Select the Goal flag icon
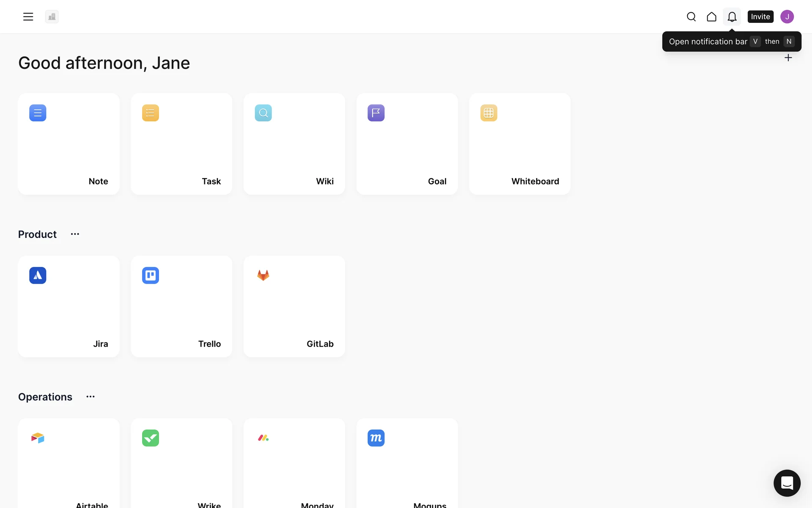812x508 pixels. pos(376,113)
